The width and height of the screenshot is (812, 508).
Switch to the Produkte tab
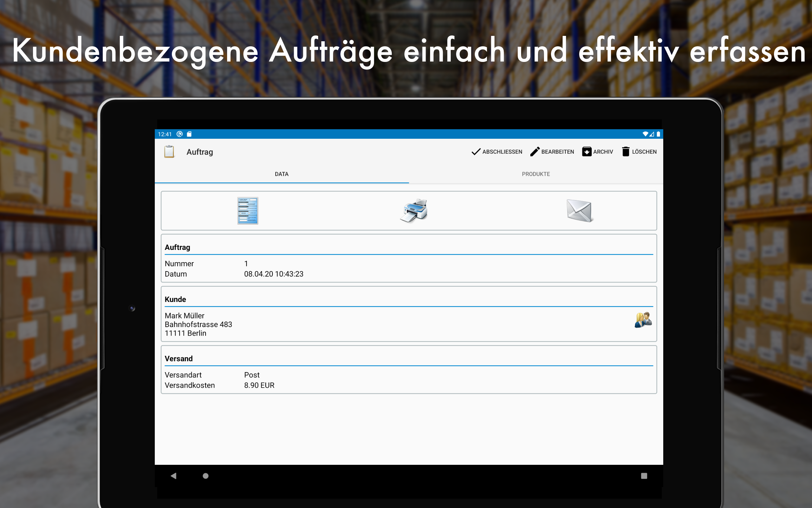[x=536, y=174]
